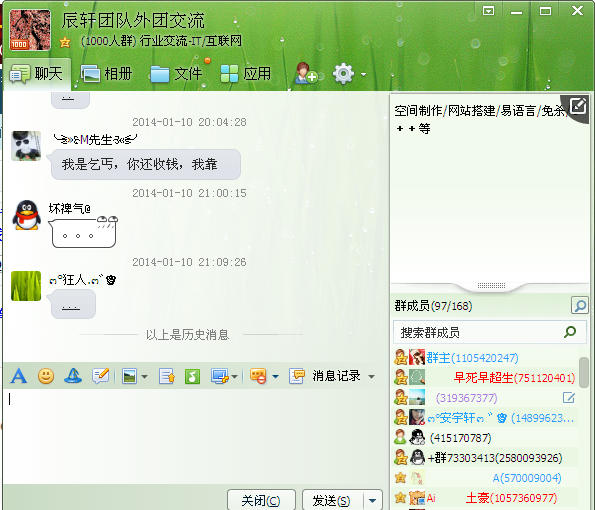The width and height of the screenshot is (595, 510).
Task: Select member 土豪(1057360977)
Action: click(485, 498)
